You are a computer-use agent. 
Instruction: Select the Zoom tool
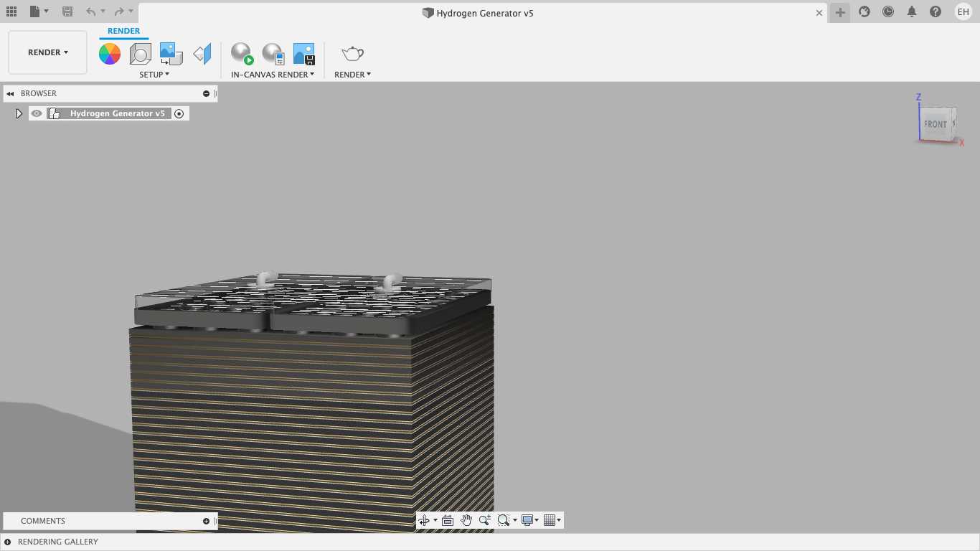[x=485, y=520]
